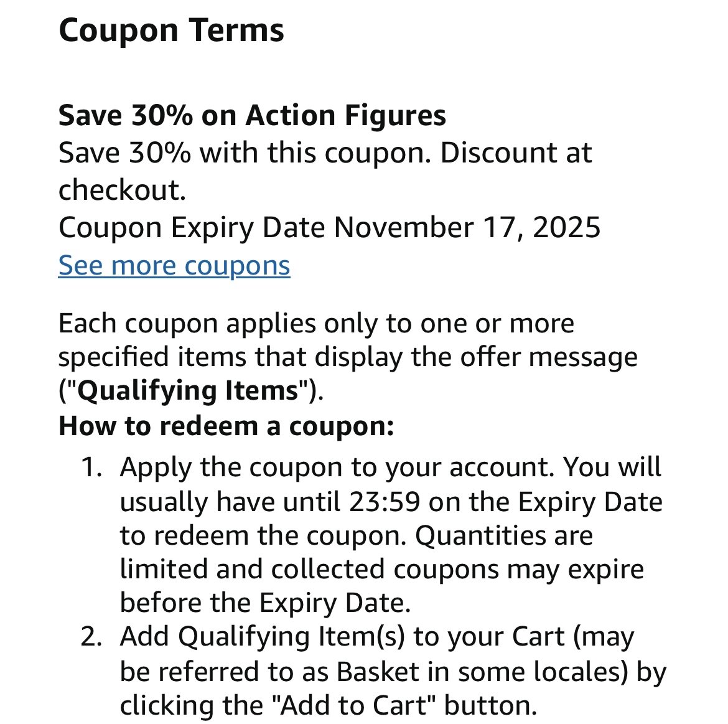Select the How to redeem a coupon heading
Screen dimensions: 728x724
tap(226, 426)
